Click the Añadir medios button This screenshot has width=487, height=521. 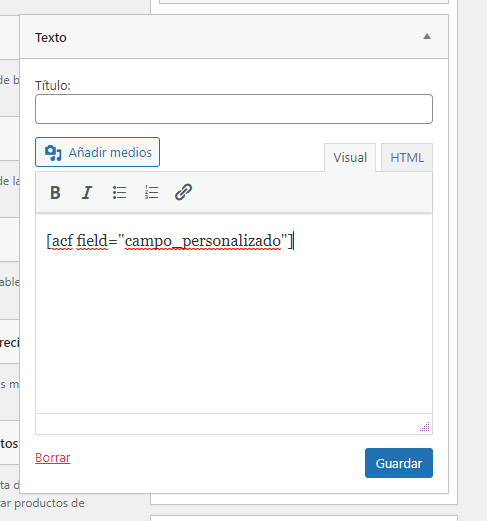[97, 152]
